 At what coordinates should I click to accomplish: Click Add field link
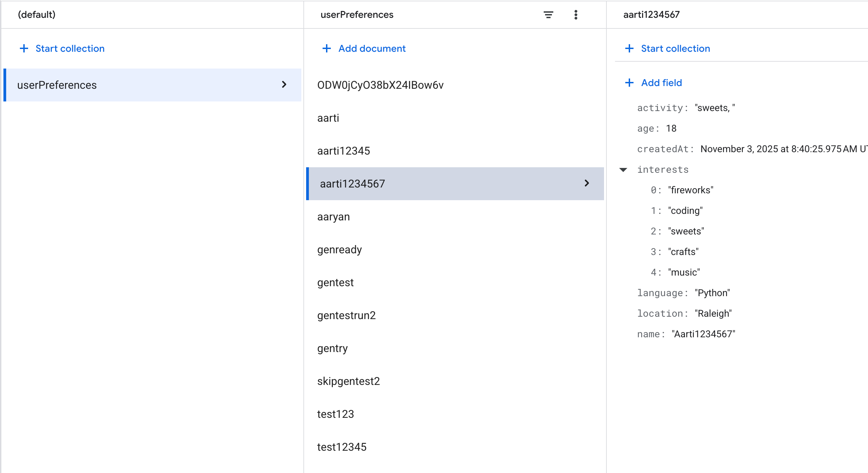(x=661, y=83)
